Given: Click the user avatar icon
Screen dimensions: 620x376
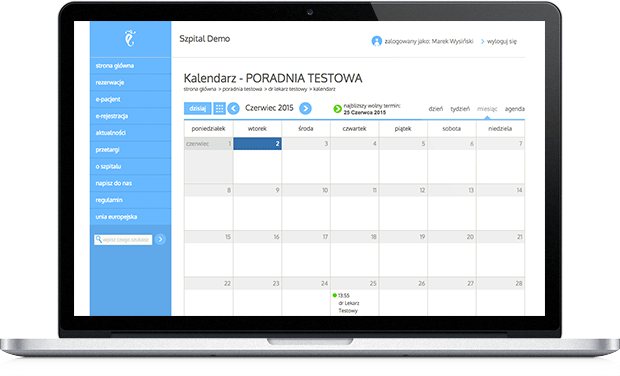Looking at the screenshot, I should pos(376,41).
